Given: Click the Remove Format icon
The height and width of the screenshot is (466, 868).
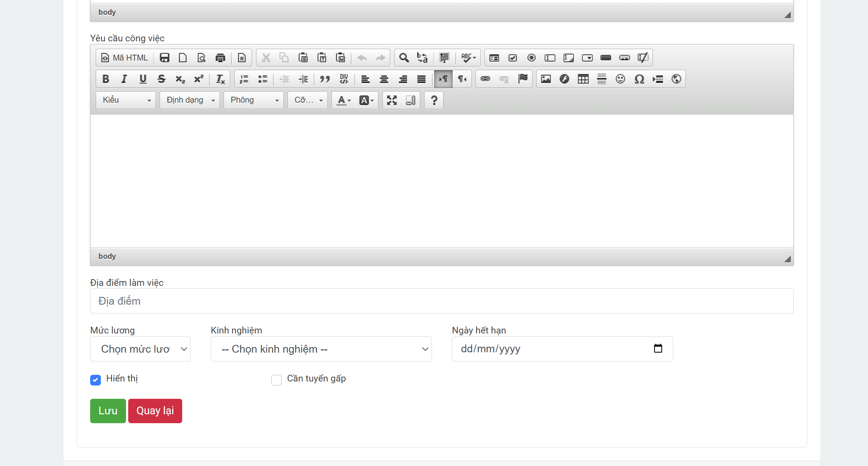Looking at the screenshot, I should [220, 79].
